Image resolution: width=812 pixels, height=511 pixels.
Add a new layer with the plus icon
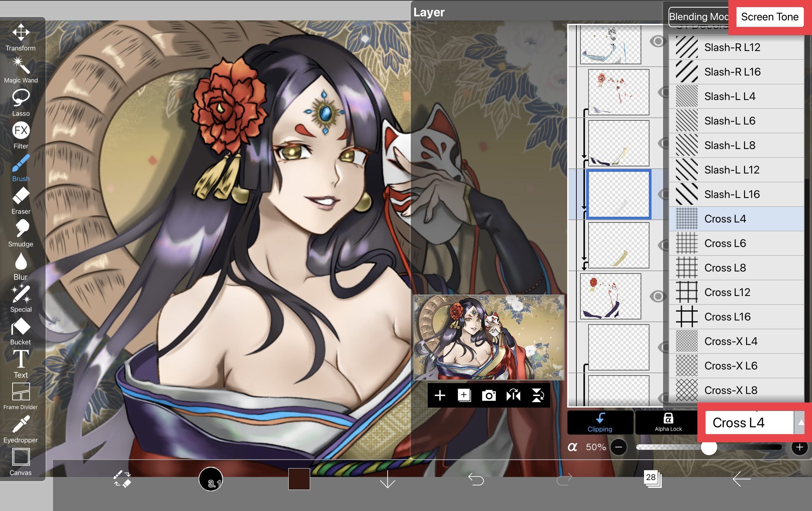(x=440, y=395)
